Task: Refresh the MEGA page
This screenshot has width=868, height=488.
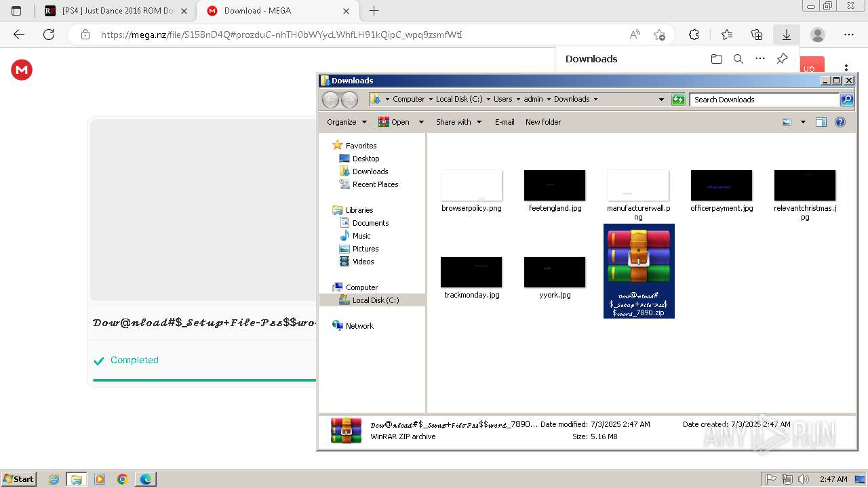Action: [x=49, y=35]
